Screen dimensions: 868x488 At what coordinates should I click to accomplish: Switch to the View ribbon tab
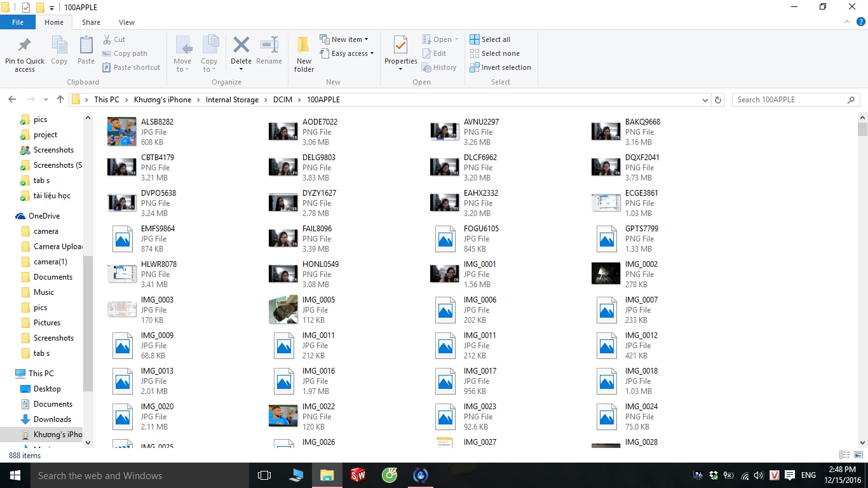126,22
